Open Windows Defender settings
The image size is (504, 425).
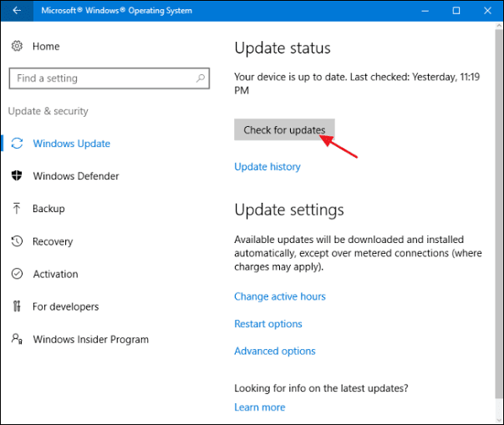76,176
